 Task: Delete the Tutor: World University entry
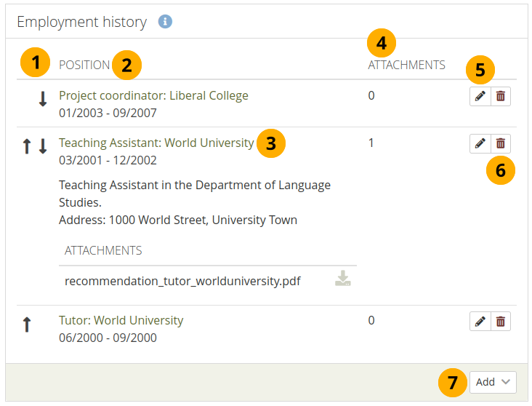(x=501, y=321)
